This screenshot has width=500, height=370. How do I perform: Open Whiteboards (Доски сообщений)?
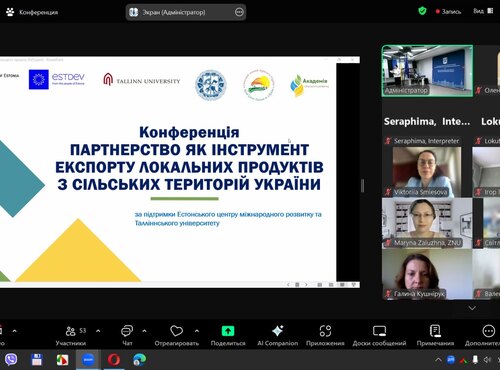(x=379, y=335)
